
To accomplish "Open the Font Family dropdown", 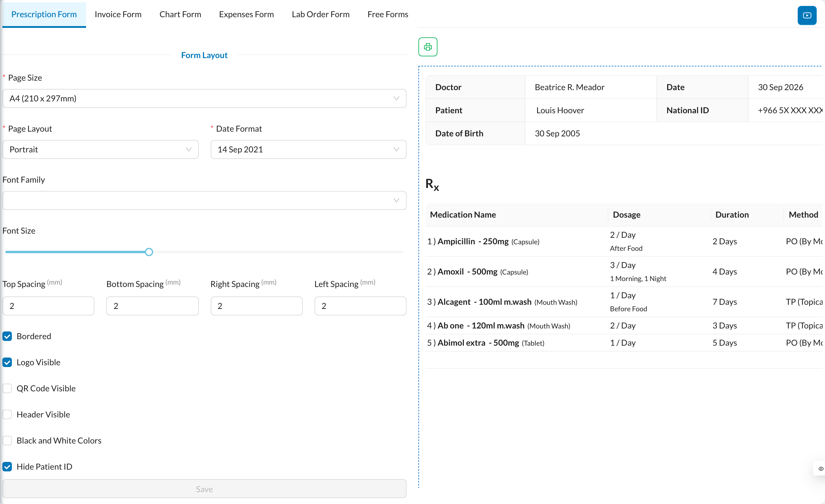I will coord(204,200).
